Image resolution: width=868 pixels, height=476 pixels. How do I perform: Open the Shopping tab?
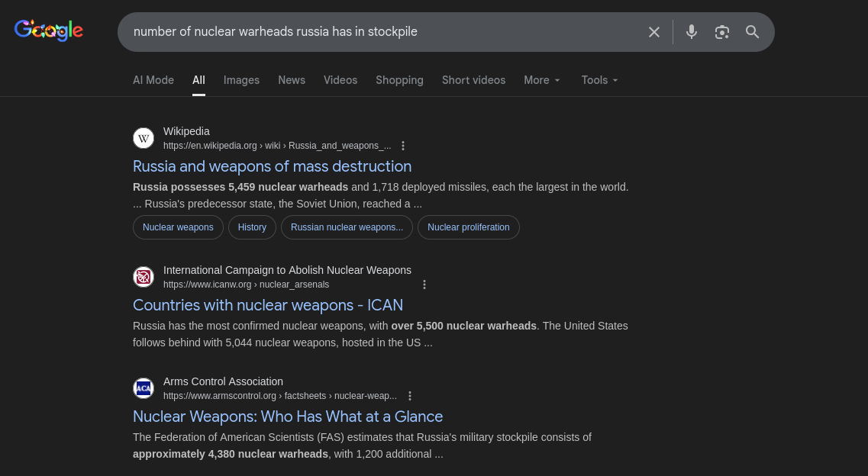[400, 80]
